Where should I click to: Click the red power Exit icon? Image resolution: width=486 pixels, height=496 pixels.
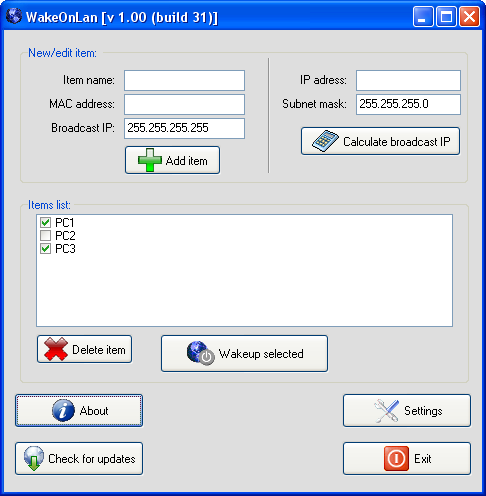396,459
